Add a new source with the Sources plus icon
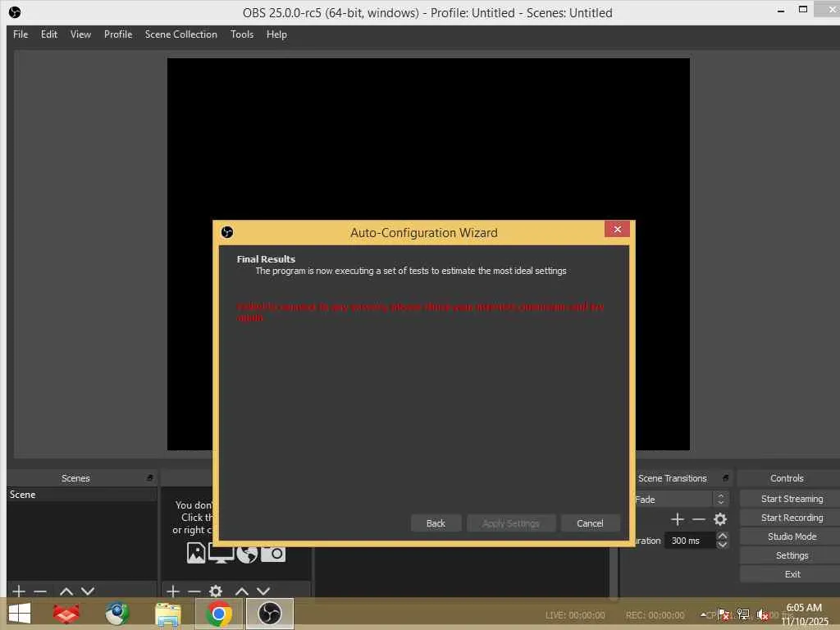The height and width of the screenshot is (630, 840). (x=173, y=591)
